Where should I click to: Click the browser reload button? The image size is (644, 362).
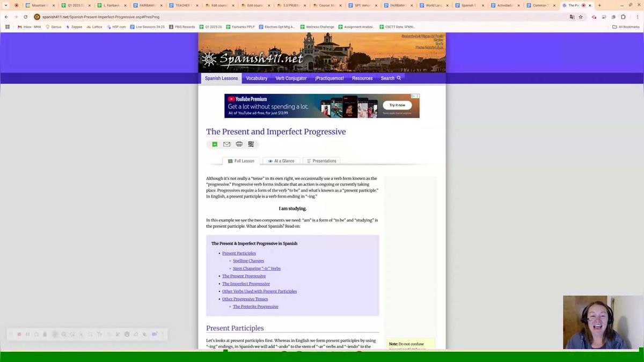[25, 17]
